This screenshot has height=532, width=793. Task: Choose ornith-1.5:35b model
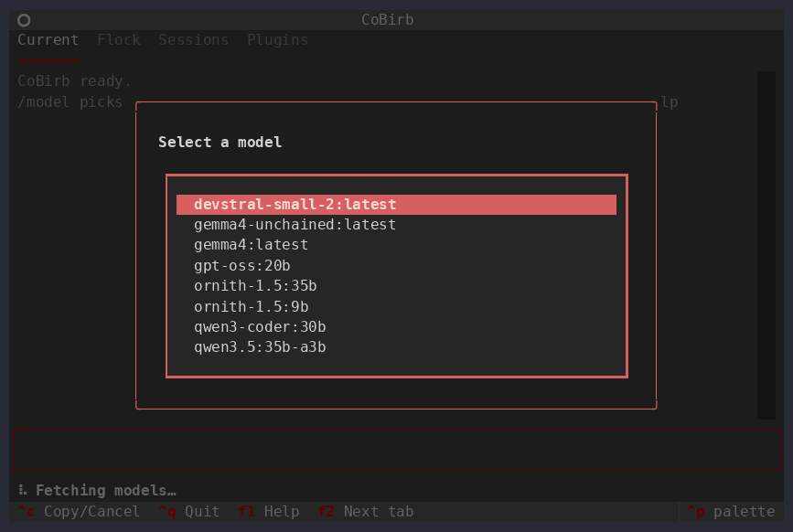pos(396,286)
